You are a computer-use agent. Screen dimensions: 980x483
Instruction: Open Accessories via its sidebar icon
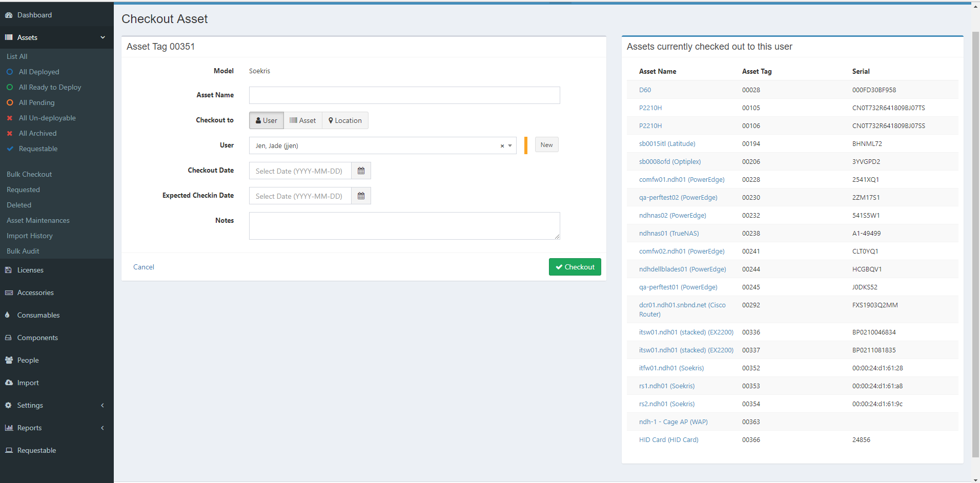tap(9, 292)
